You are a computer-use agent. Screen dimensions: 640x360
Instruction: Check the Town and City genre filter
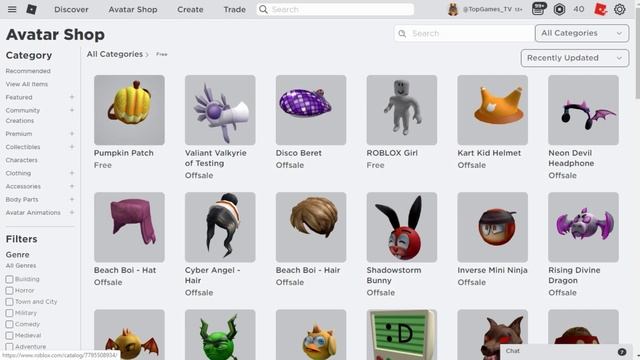pos(9,302)
